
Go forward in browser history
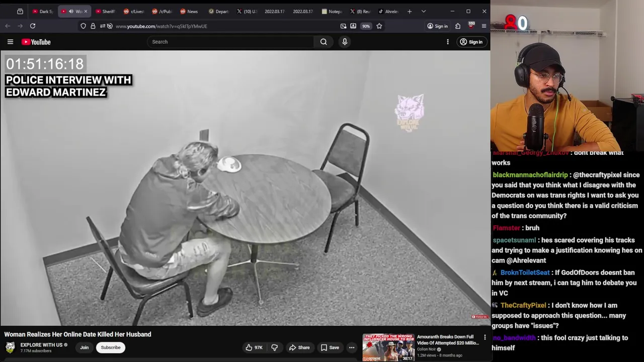20,26
